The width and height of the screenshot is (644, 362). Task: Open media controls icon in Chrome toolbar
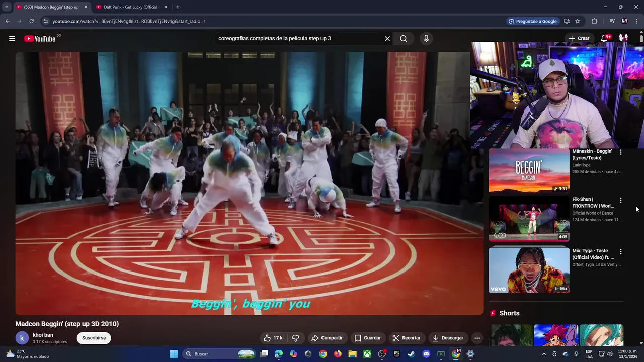click(612, 21)
